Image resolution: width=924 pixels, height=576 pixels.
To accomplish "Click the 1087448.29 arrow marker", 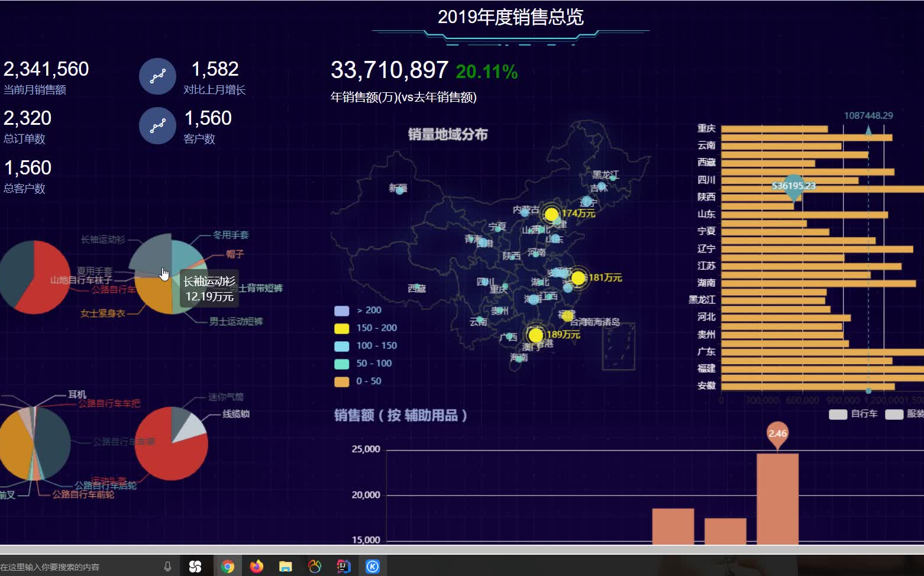I will [868, 130].
